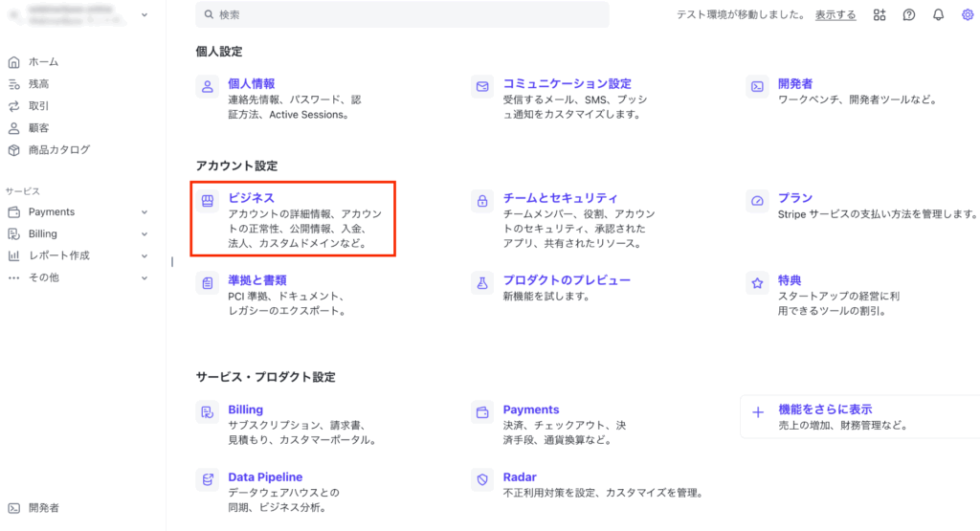
Task: Go to ホーム in the sidebar
Action: point(43,62)
